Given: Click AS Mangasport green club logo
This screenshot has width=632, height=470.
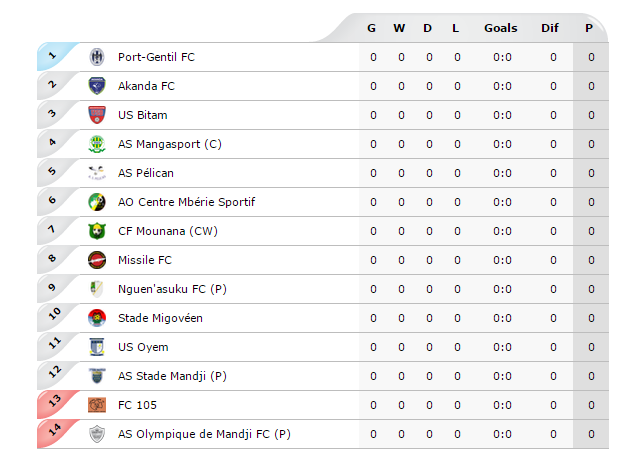Looking at the screenshot, I should [x=97, y=144].
